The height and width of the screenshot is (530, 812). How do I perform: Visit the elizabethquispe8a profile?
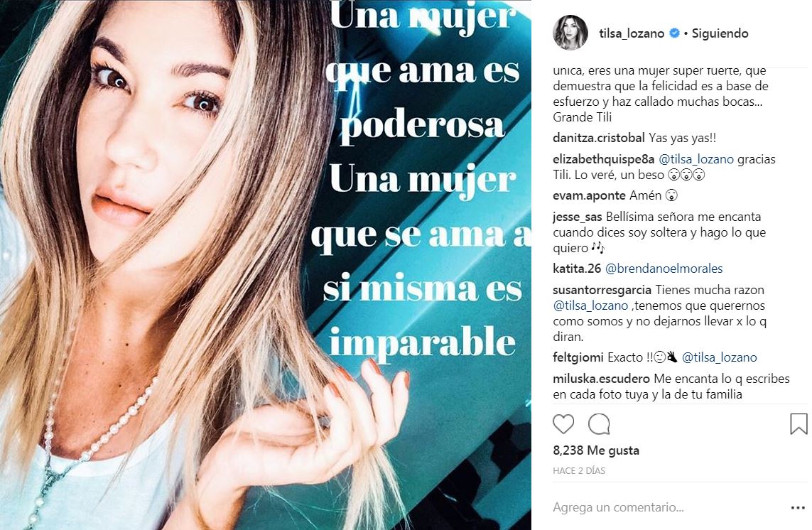[x=603, y=159]
